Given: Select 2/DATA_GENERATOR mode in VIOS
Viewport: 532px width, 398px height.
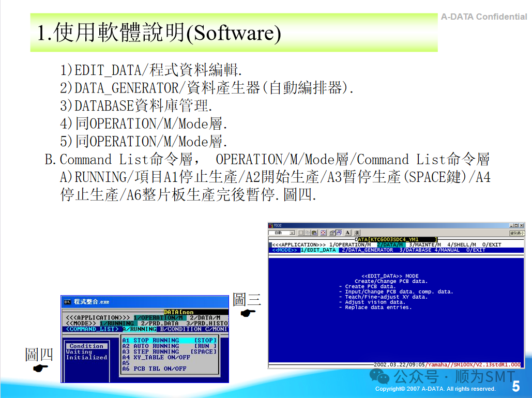Looking at the screenshot, I should coord(367,250).
